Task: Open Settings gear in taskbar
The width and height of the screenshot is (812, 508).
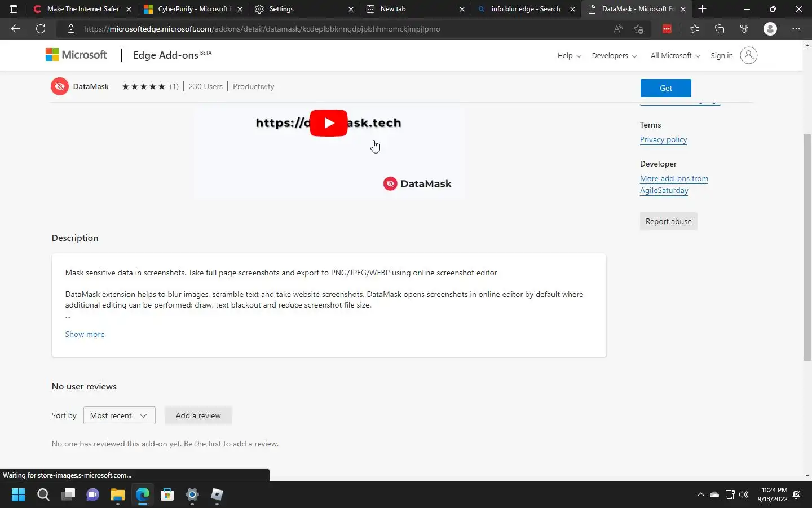Action: 192,495
